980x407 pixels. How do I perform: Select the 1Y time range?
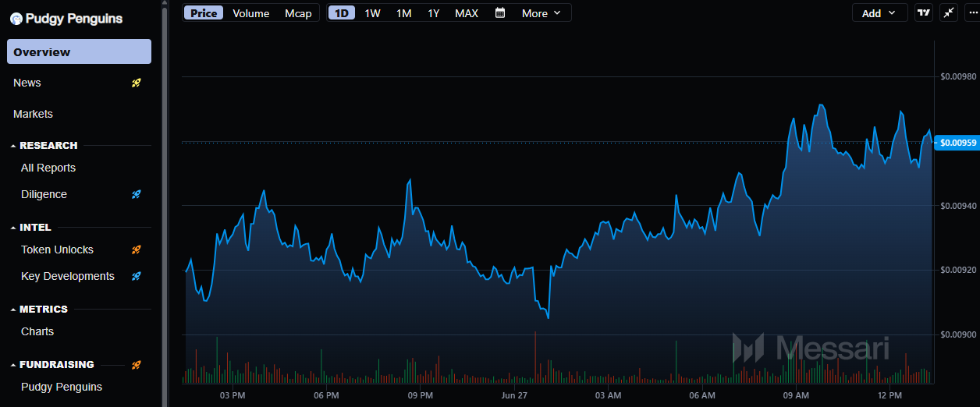tap(434, 13)
